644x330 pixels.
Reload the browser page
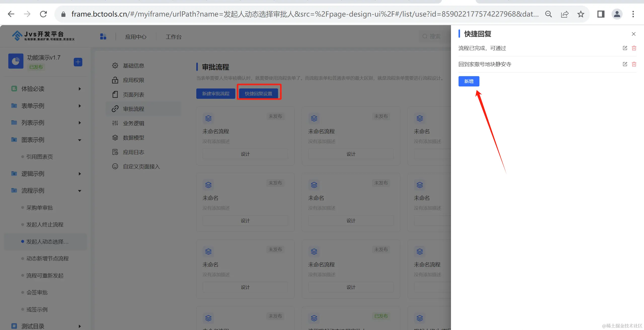43,14
